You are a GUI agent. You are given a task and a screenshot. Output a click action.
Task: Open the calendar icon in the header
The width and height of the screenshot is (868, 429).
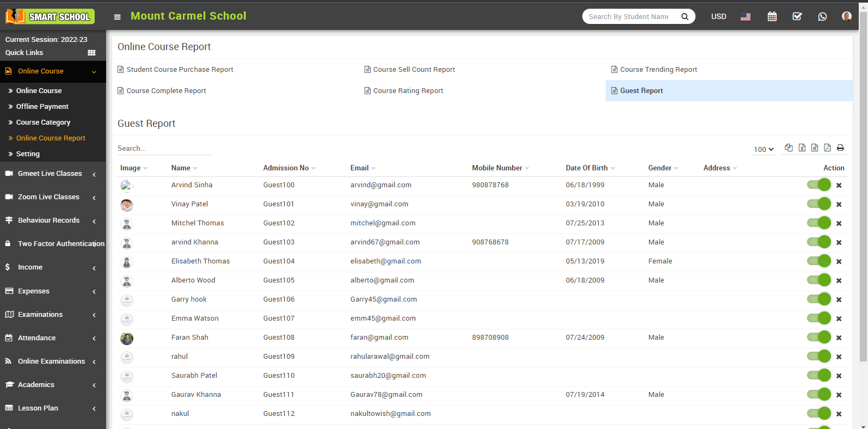772,16
